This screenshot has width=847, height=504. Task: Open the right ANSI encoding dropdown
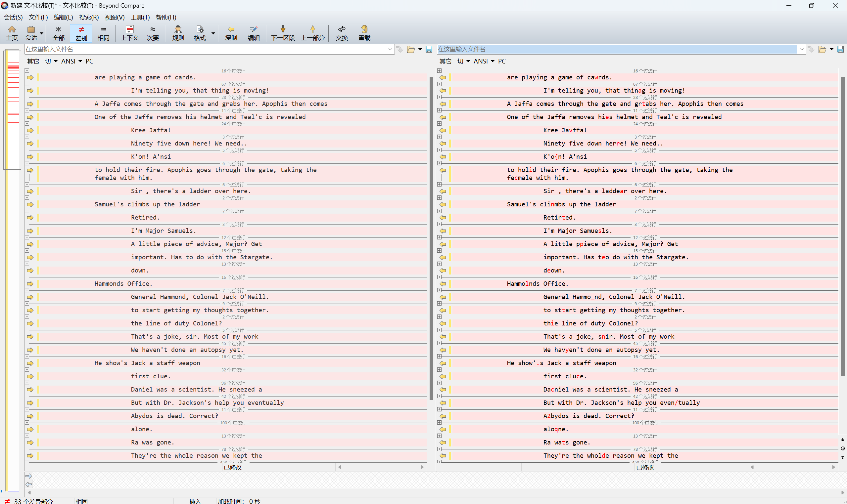(484, 61)
